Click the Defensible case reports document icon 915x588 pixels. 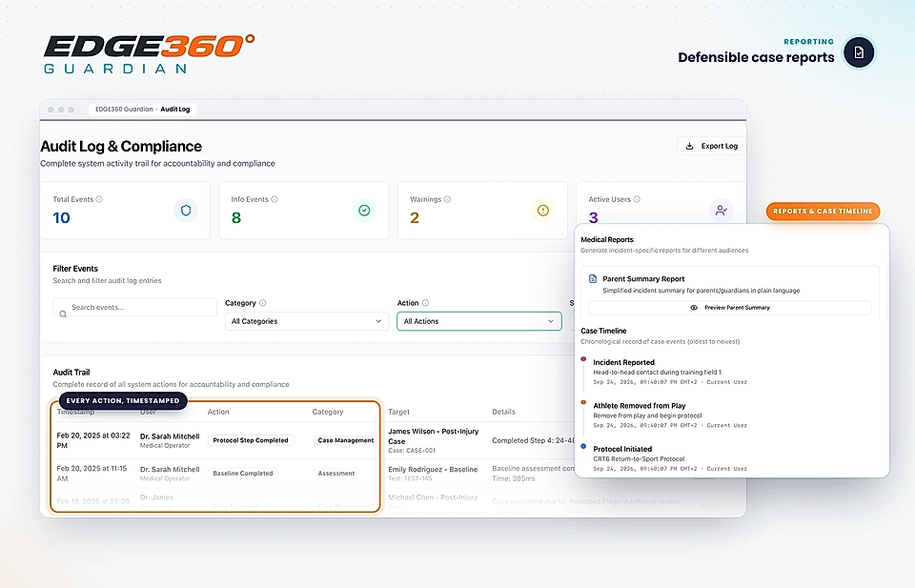tap(859, 52)
